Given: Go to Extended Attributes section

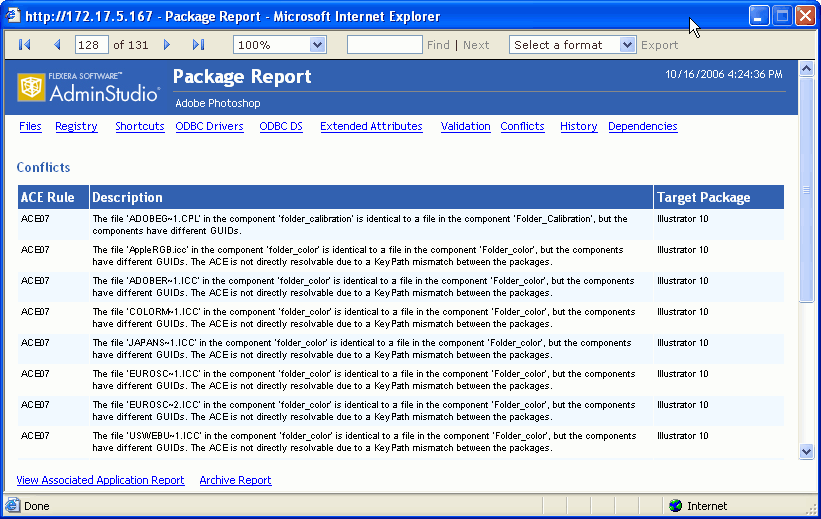Looking at the screenshot, I should pos(371,127).
